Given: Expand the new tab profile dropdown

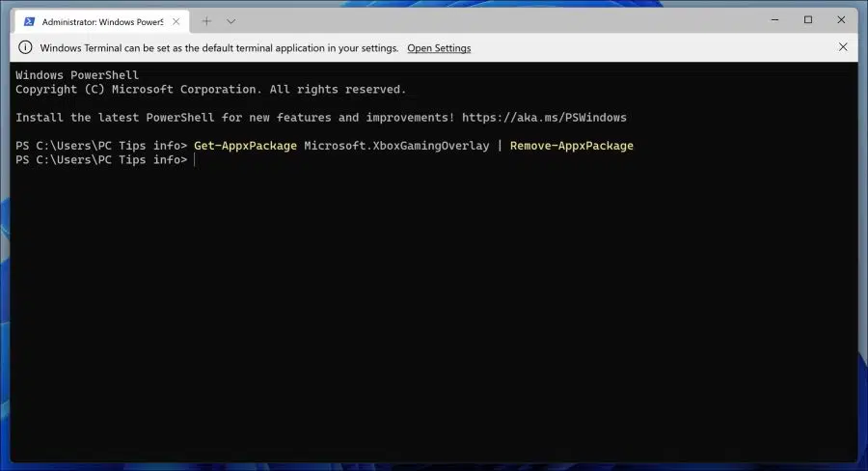Looking at the screenshot, I should pos(231,21).
